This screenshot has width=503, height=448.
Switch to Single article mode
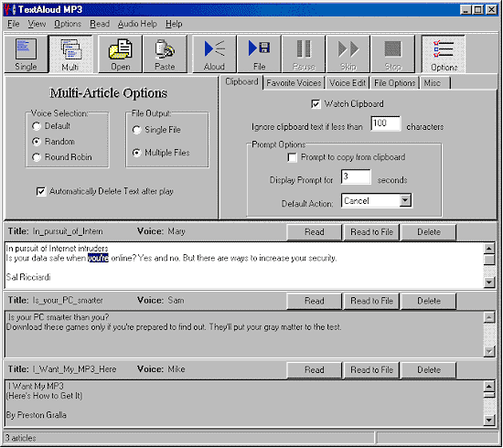pyautogui.click(x=26, y=54)
